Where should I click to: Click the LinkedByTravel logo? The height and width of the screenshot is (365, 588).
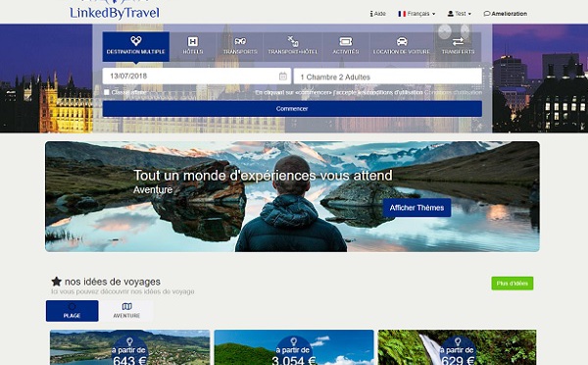(115, 11)
